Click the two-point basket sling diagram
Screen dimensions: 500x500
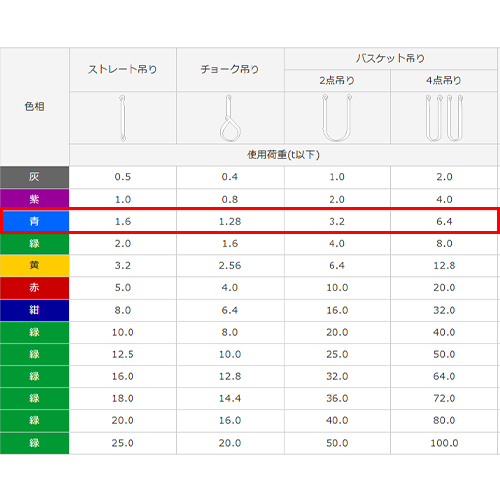(x=337, y=118)
